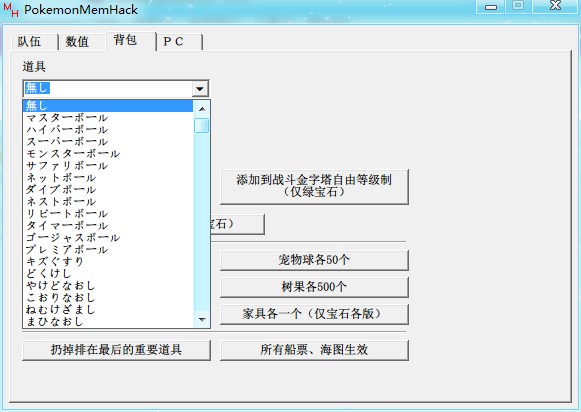Choose タイマーボール item

(x=109, y=226)
